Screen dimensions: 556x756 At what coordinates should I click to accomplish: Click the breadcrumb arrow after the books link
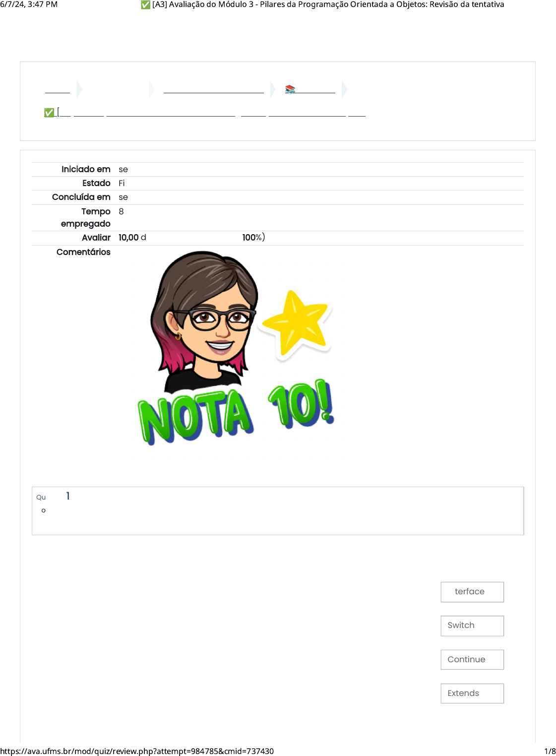pyautogui.click(x=344, y=89)
